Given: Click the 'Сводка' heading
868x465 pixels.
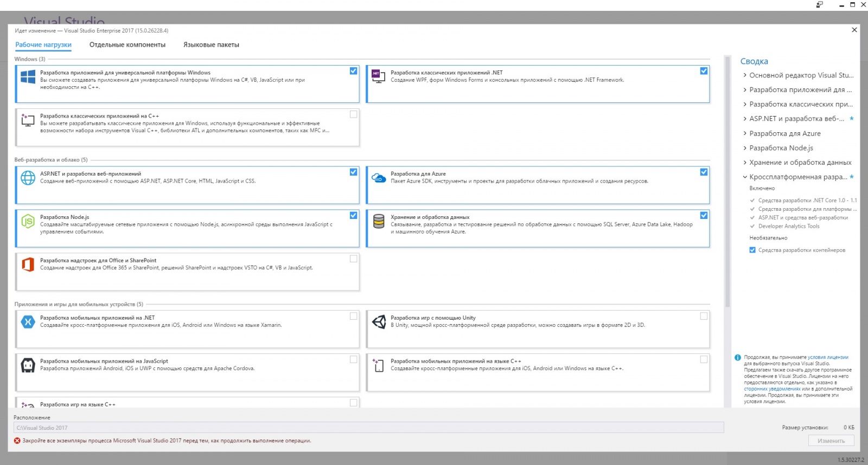Looking at the screenshot, I should pos(754,61).
